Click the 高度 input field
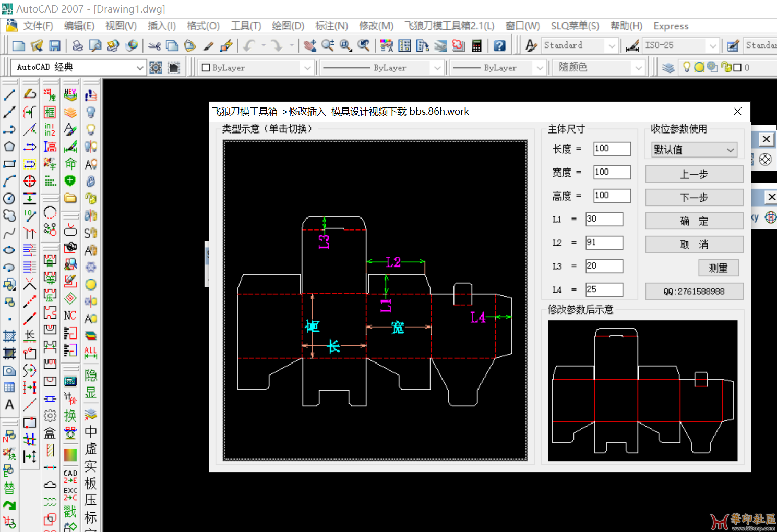777x532 pixels. click(x=612, y=196)
